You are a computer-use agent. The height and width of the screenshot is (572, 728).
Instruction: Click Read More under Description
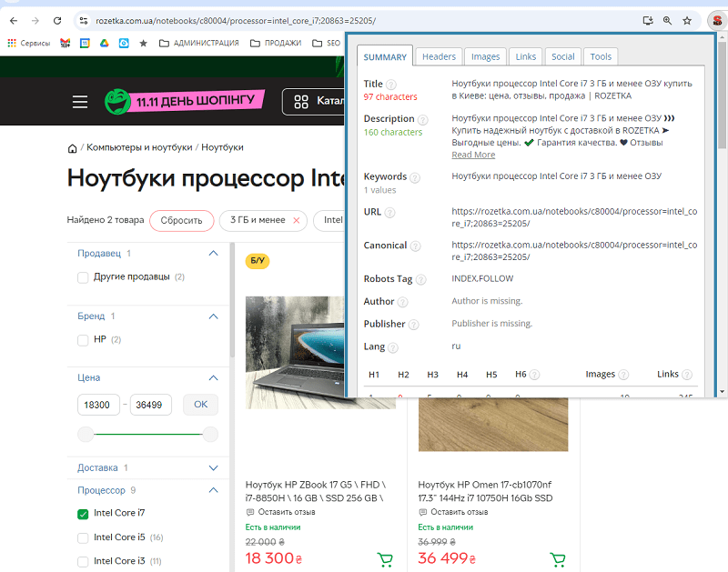473,155
